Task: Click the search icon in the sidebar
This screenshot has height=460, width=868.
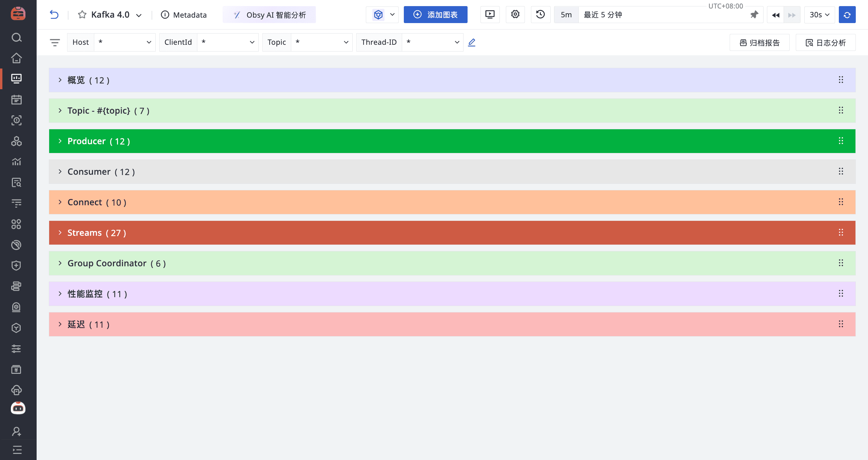Action: coord(16,37)
